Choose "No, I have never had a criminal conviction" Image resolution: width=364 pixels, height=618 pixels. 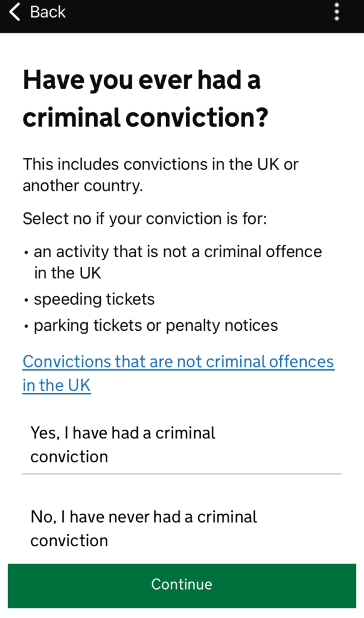(144, 528)
